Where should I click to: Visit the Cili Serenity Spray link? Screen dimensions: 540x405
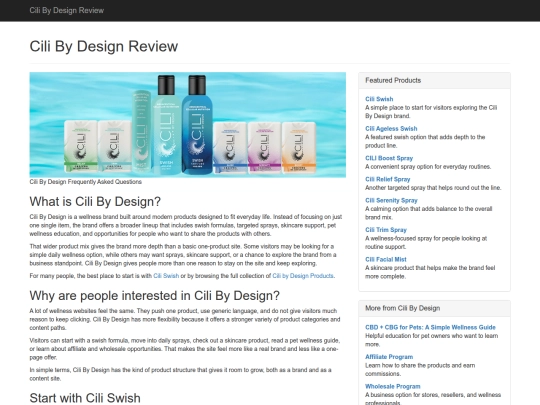tap(391, 200)
